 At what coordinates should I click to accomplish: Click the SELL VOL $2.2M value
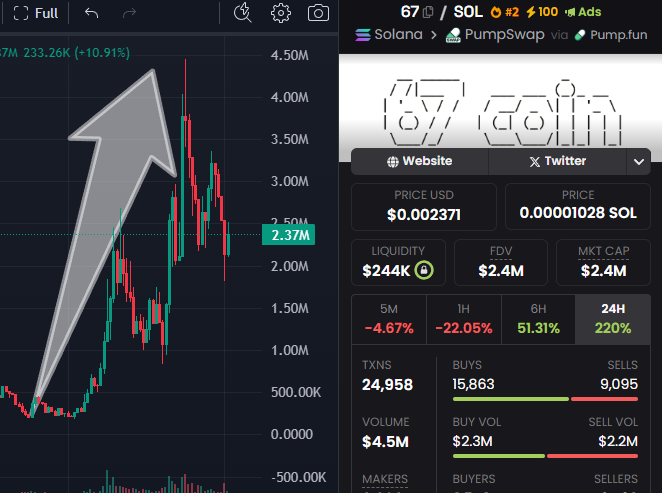click(x=618, y=442)
